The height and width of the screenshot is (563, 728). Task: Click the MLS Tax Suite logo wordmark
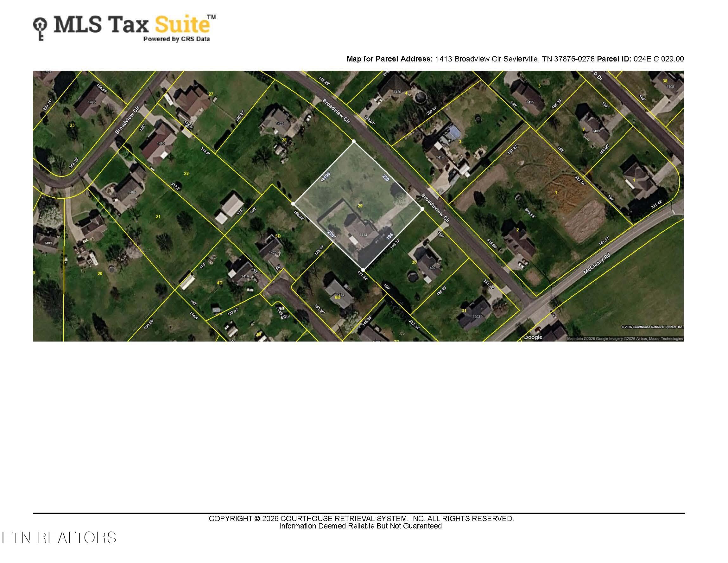[x=135, y=24]
